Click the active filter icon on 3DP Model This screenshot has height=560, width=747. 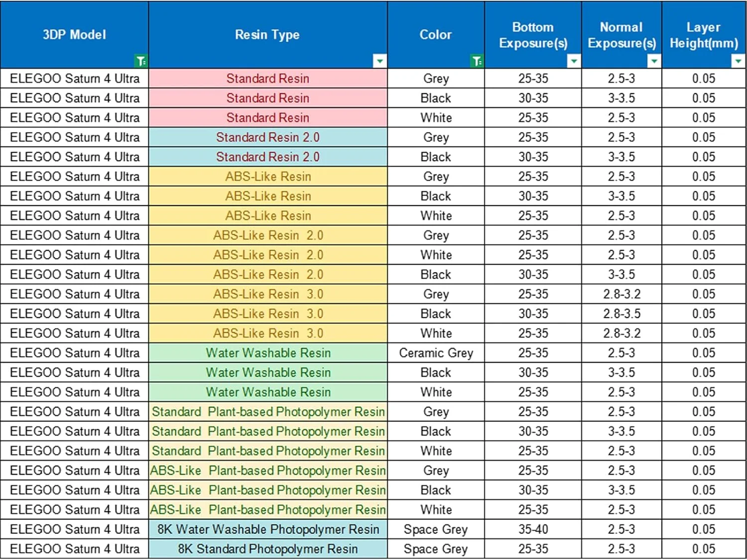(141, 61)
